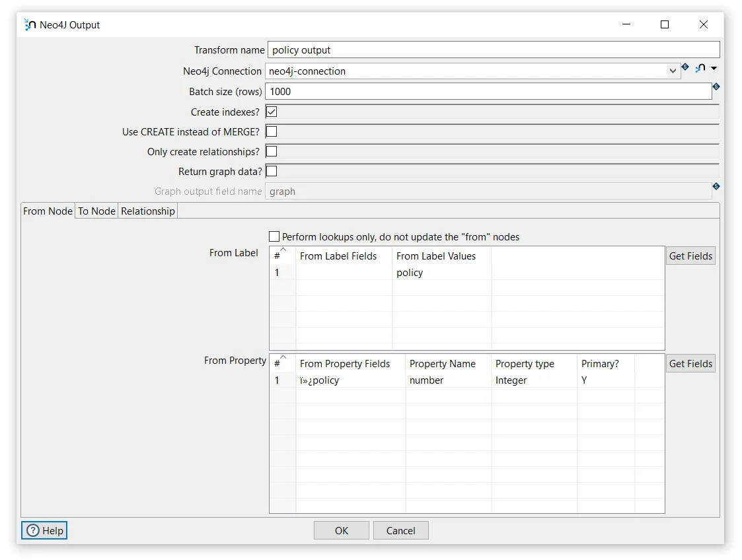742x560 pixels.
Task: Check Perform lookups only for from nodes
Action: point(274,236)
